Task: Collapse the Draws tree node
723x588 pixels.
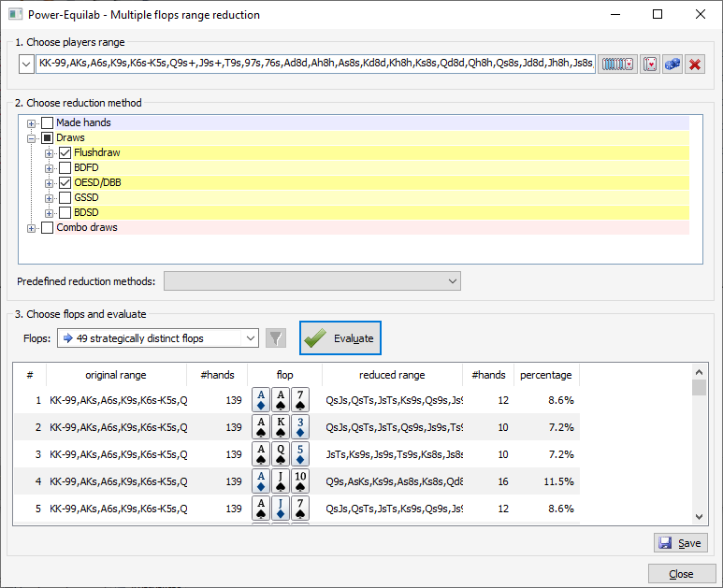Action: (31, 138)
